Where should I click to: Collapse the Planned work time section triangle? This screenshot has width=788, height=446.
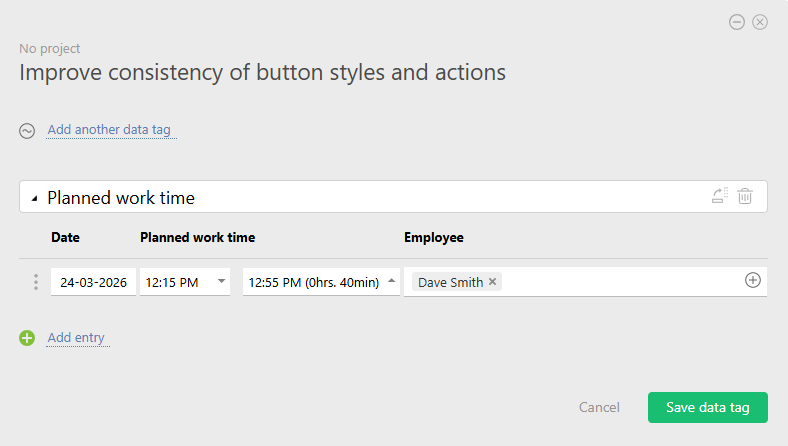[x=34, y=198]
